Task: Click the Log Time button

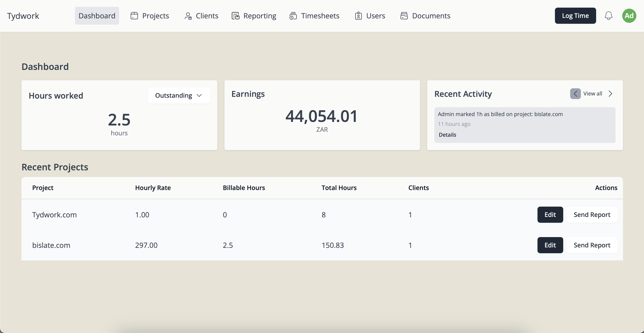Action: 575,16
